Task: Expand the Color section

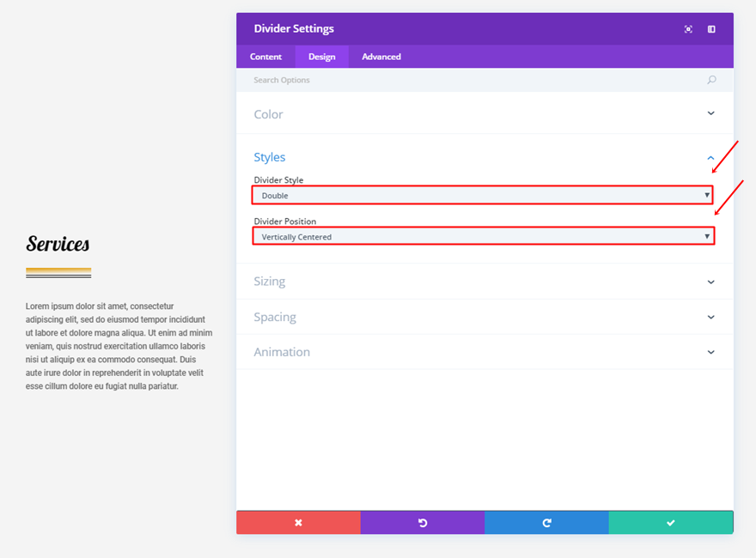Action: pos(710,113)
